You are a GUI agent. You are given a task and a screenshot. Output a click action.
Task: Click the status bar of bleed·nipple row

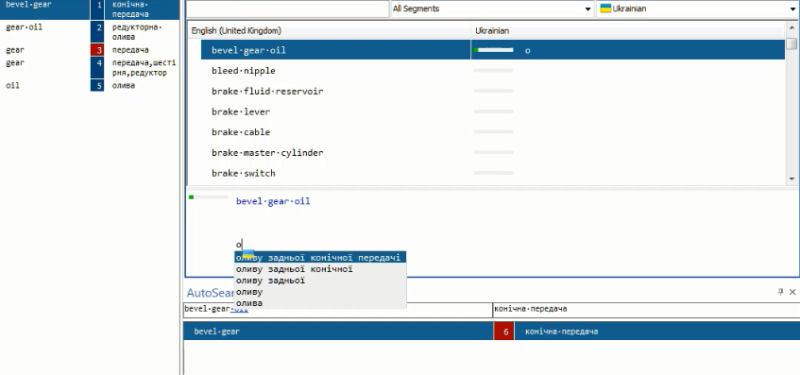pyautogui.click(x=493, y=70)
